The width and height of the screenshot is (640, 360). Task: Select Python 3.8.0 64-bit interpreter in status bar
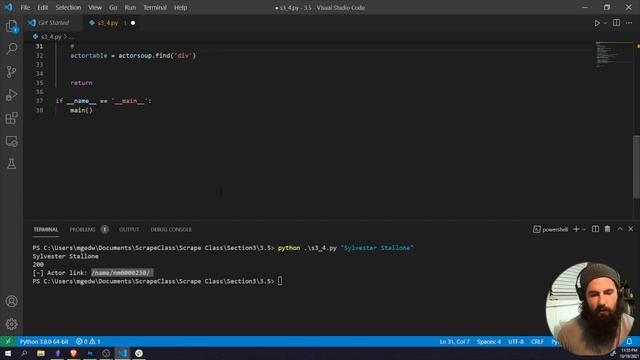[44, 341]
